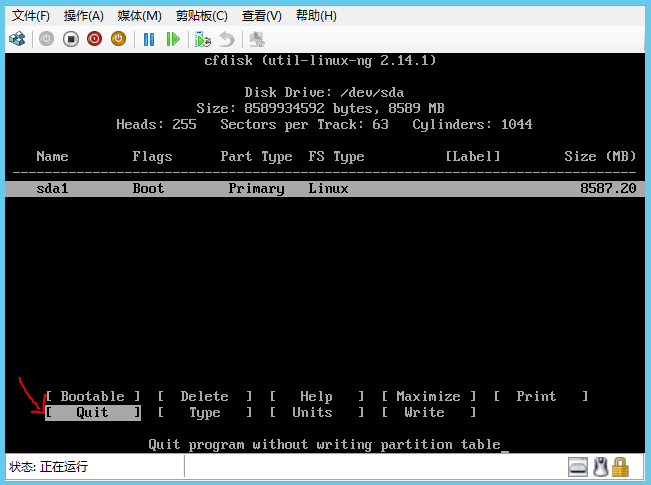Click the red Shut Down icon
This screenshot has width=651, height=485.
(95, 39)
